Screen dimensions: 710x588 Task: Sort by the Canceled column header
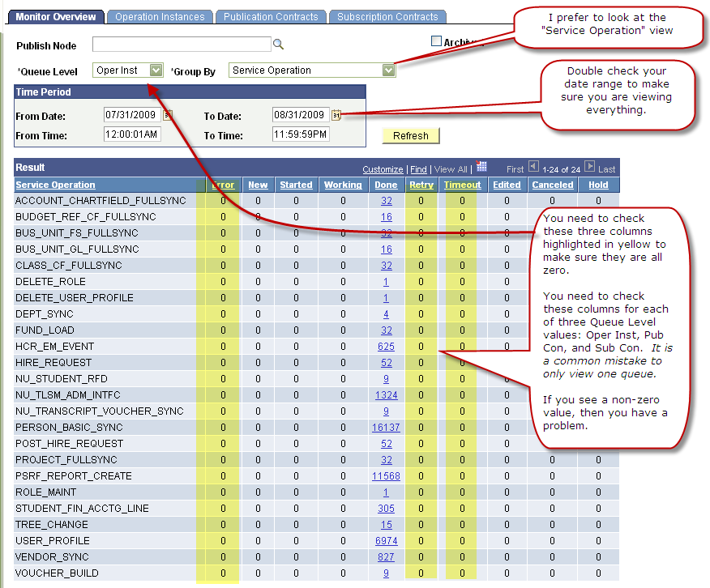click(x=553, y=185)
